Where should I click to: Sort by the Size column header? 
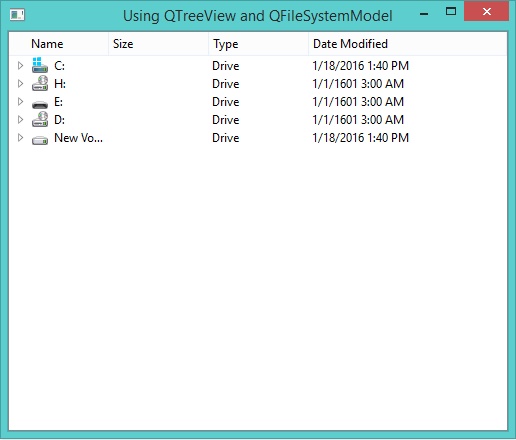click(159, 44)
